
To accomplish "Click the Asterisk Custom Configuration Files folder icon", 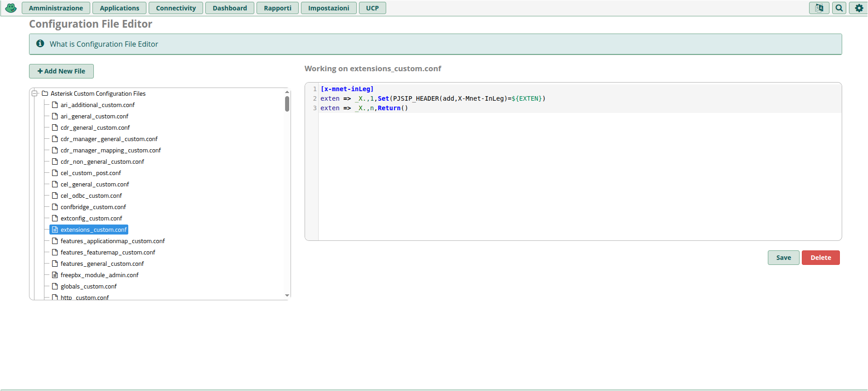I will click(45, 93).
